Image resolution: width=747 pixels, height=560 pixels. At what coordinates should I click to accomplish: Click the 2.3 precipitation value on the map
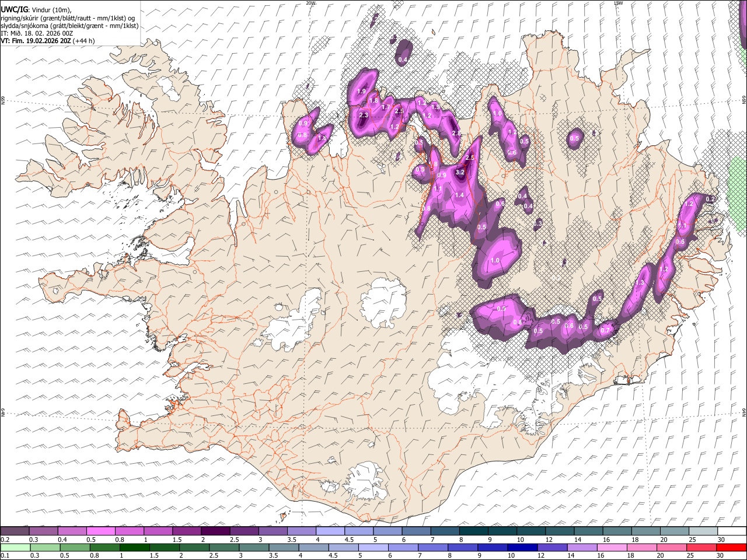click(364, 116)
